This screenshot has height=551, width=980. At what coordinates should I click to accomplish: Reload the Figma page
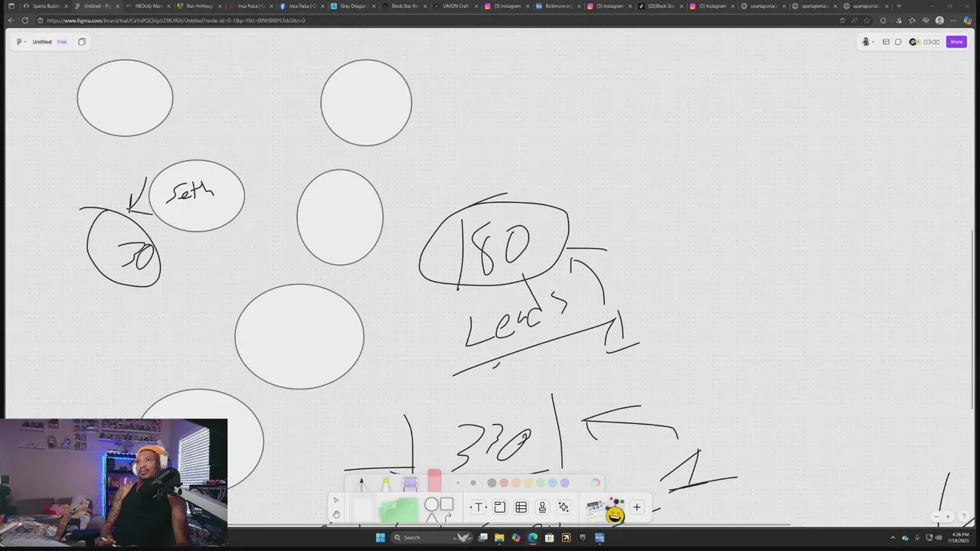[x=25, y=21]
